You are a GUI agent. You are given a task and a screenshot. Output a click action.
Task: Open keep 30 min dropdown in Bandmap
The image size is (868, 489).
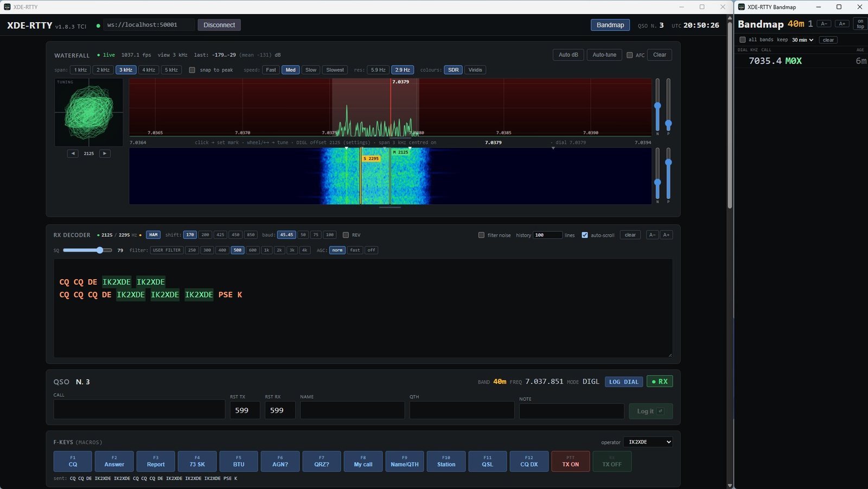point(802,40)
